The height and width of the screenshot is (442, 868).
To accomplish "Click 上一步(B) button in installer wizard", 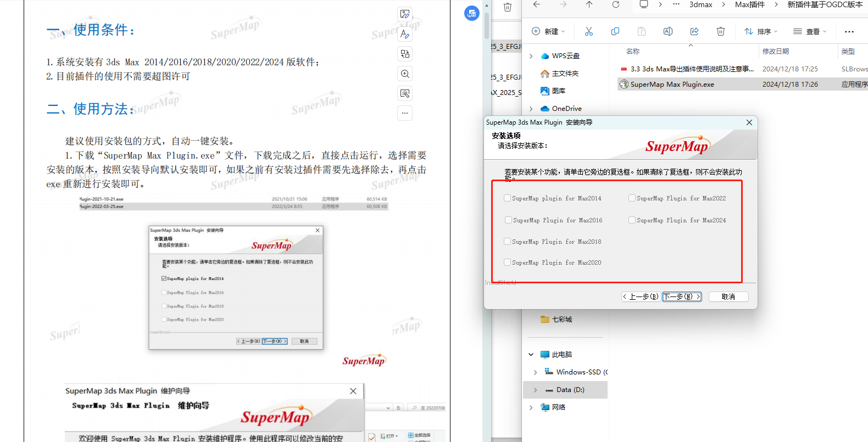I will point(641,296).
